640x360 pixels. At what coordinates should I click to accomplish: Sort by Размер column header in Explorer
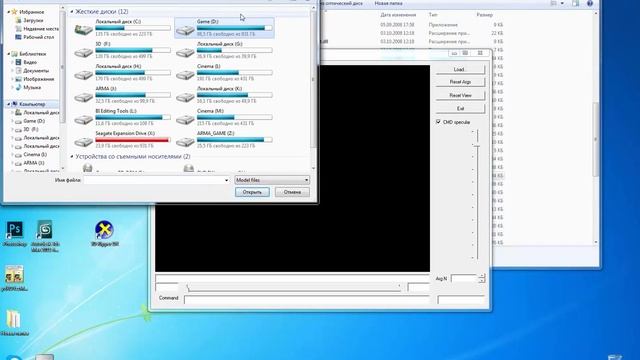coord(484,15)
